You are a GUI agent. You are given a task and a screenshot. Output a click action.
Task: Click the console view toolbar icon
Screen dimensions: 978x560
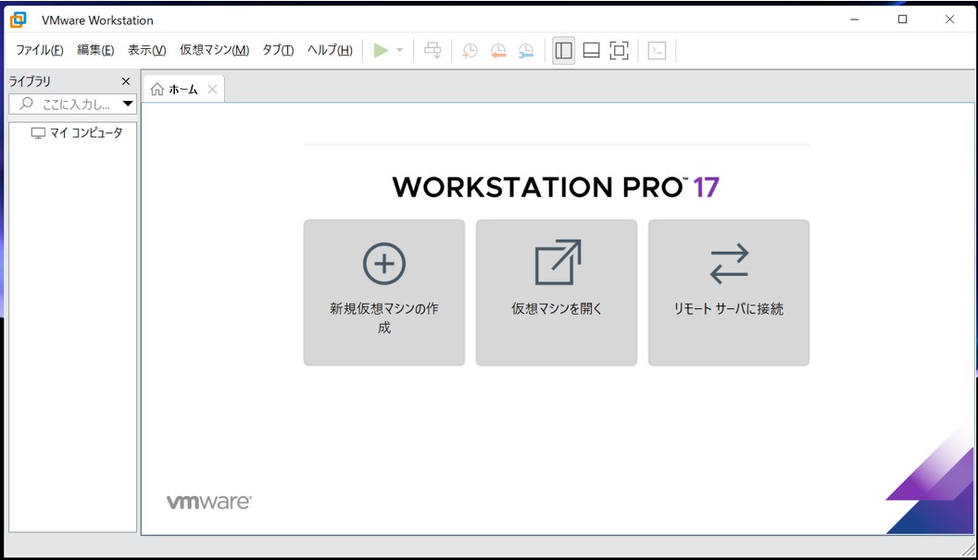point(657,51)
